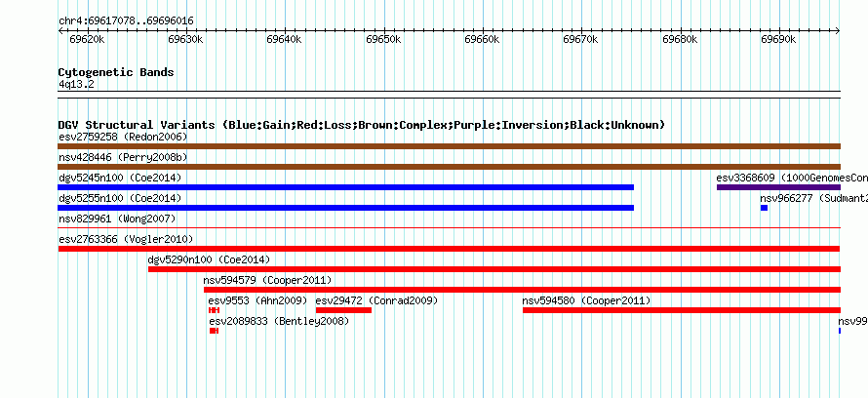The height and width of the screenshot is (398, 868).
Task: Open the esv2763366 (Vogler2010) label
Action: 126,239
